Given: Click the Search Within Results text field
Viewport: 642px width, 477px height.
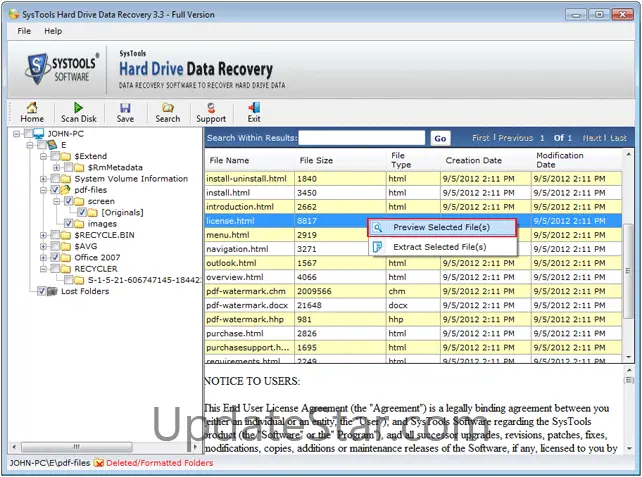Looking at the screenshot, I should click(x=362, y=138).
